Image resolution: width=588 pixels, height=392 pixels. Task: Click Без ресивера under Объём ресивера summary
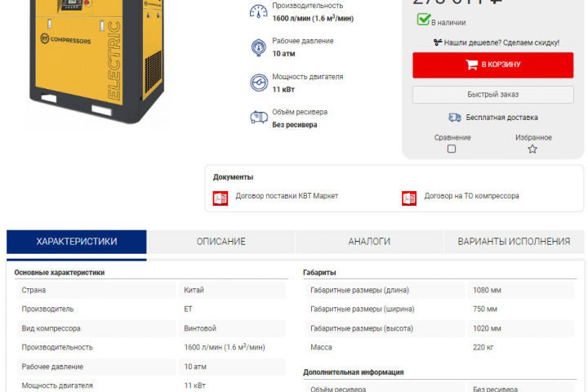pos(294,124)
